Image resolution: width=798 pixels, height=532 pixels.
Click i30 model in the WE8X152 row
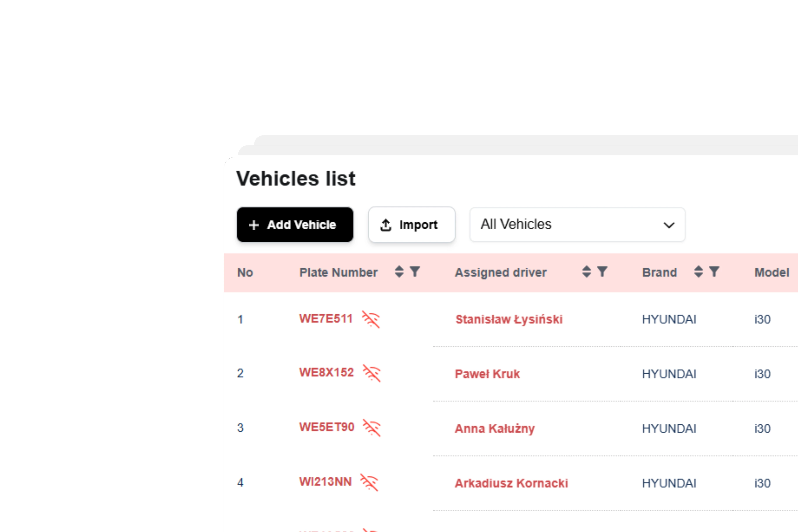pyautogui.click(x=762, y=374)
